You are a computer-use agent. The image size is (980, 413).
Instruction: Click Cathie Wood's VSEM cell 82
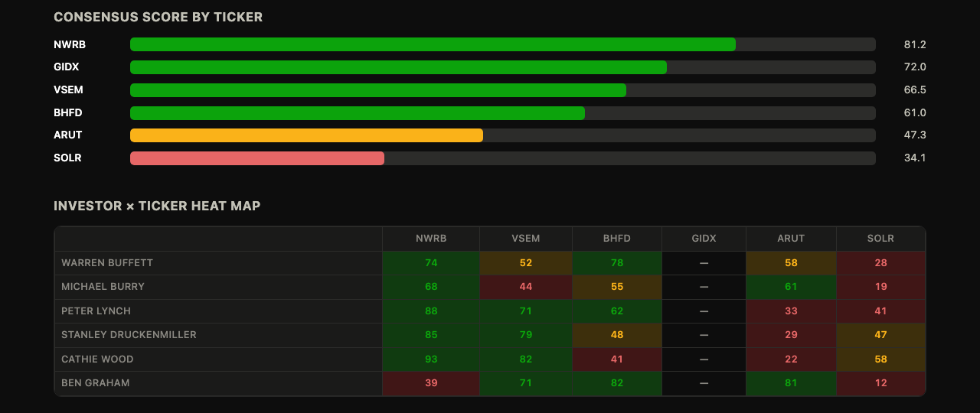(526, 359)
